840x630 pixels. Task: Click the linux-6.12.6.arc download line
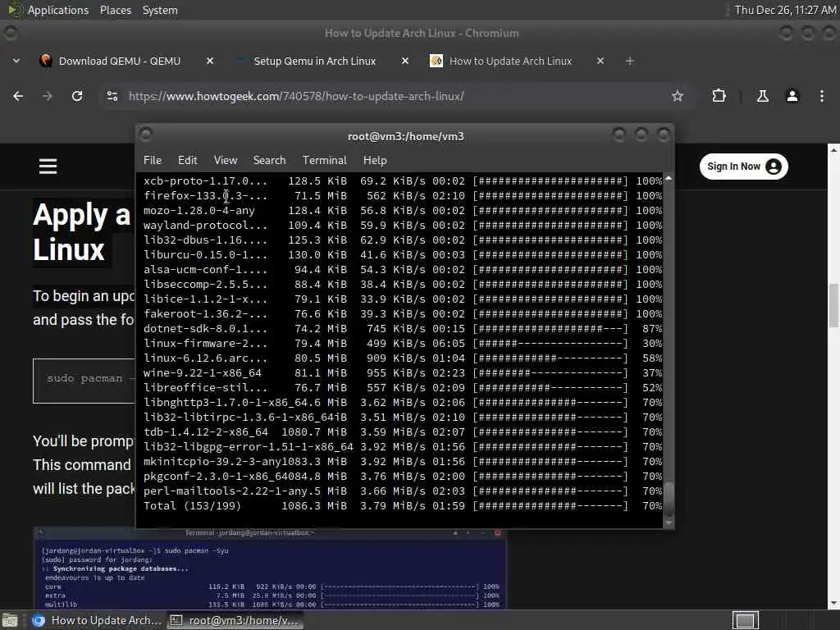pyautogui.click(x=402, y=358)
